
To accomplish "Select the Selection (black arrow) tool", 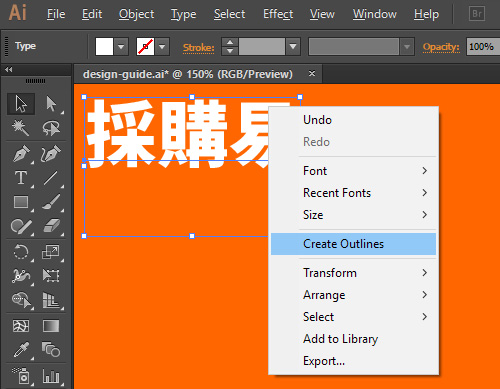I will (21, 104).
